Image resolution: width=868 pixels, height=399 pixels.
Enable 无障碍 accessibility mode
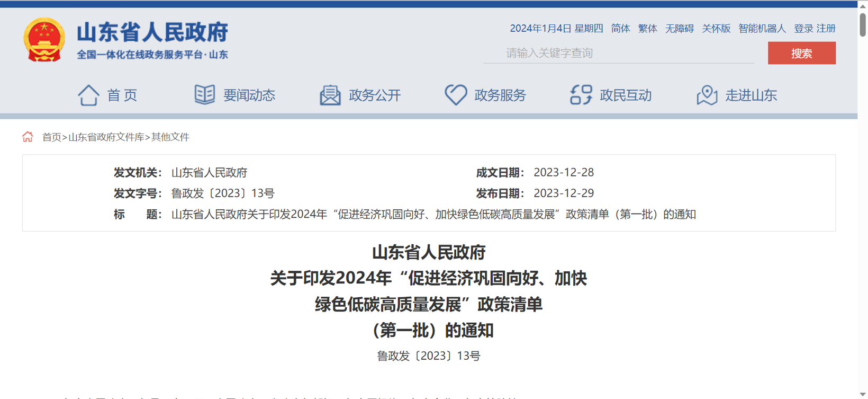tap(679, 29)
